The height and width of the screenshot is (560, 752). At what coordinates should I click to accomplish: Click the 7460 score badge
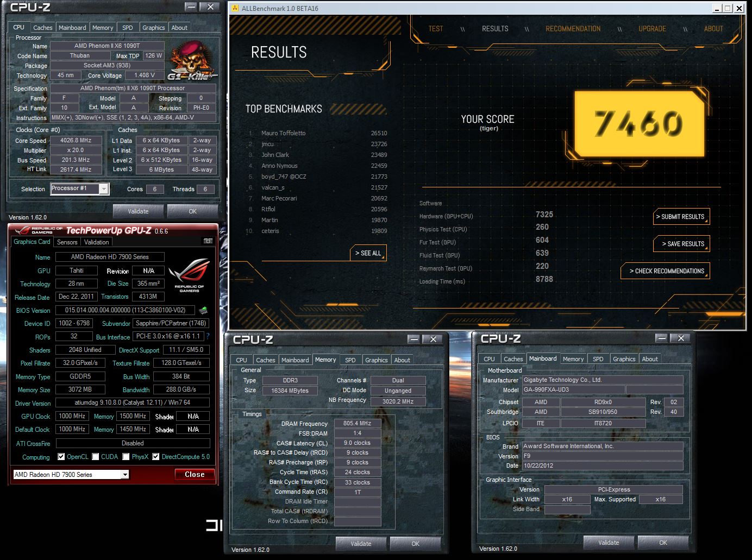[638, 123]
